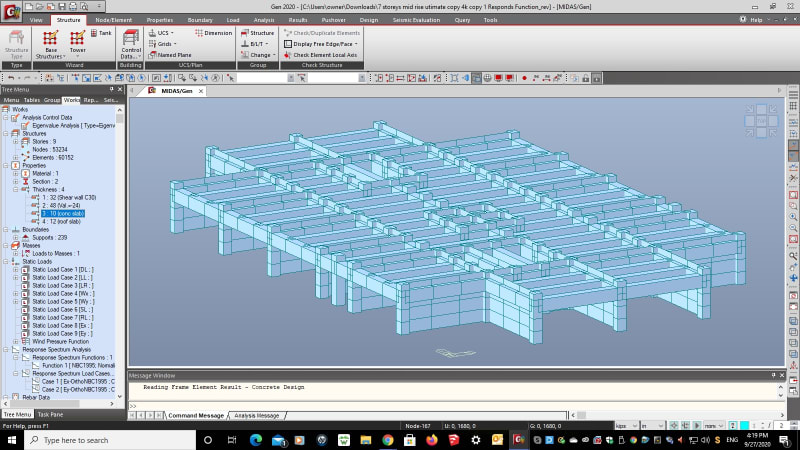Open the notification center on taskbar
Screen dimensions: 800x450
[x=785, y=440]
